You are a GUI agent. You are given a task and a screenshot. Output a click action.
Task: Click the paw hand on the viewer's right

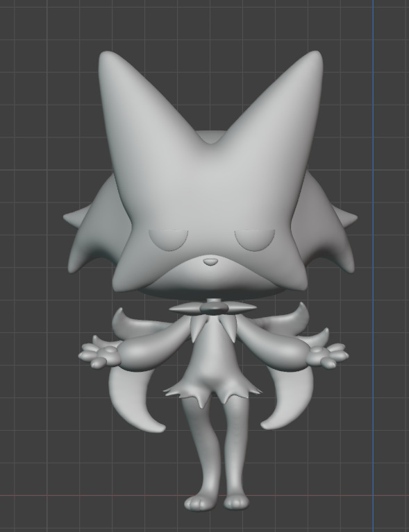(327, 356)
